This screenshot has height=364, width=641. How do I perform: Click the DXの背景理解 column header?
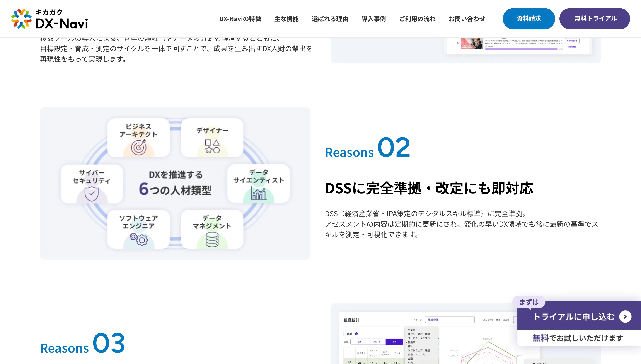(x=385, y=353)
